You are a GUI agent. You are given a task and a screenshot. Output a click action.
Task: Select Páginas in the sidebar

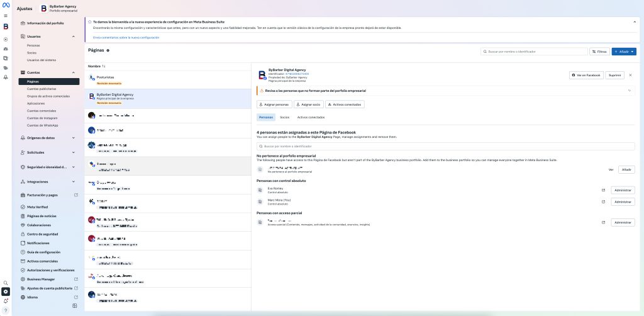coord(49,81)
